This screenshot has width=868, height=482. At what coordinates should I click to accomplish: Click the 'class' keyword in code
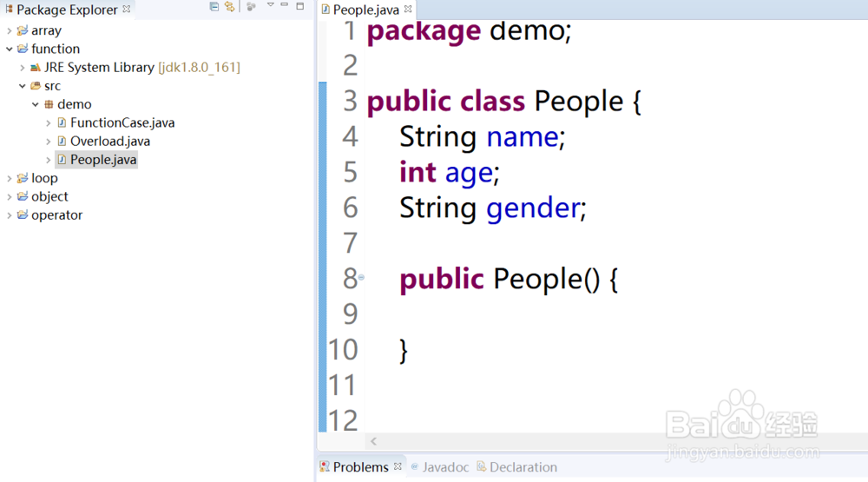(x=493, y=102)
